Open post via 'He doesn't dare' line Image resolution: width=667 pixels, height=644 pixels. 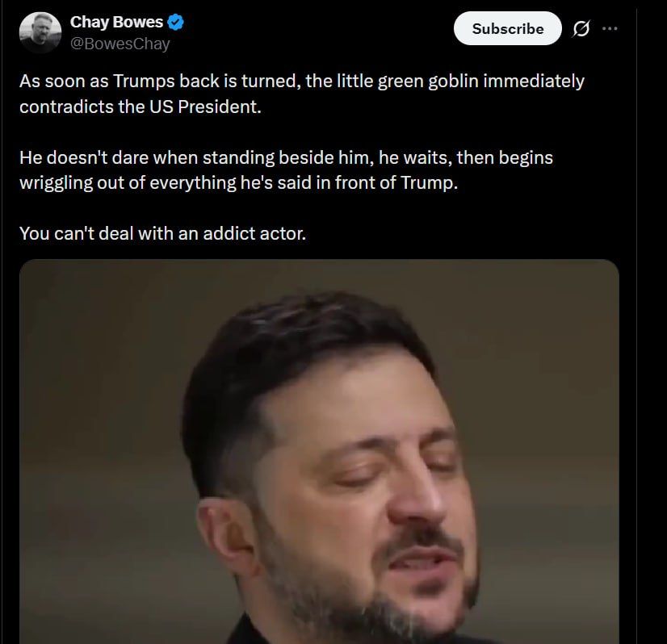pos(286,157)
